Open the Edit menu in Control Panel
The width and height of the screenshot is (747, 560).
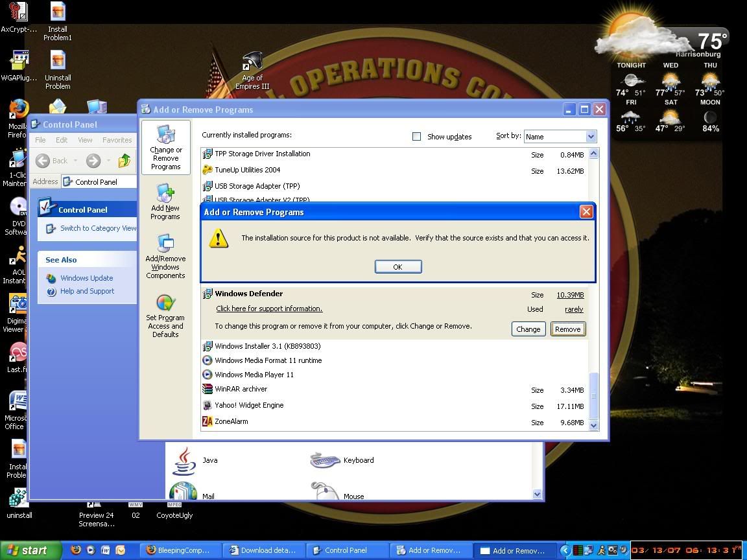point(62,140)
